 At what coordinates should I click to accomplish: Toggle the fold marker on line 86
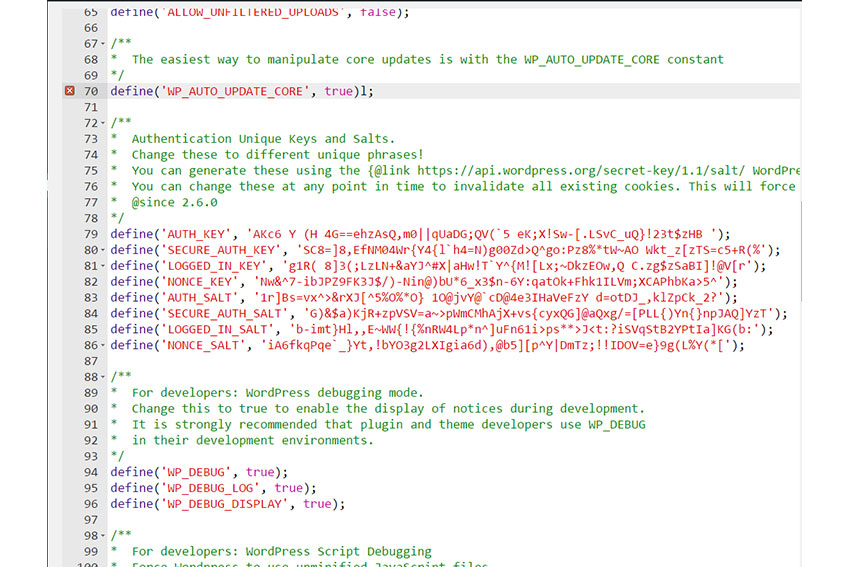(102, 345)
